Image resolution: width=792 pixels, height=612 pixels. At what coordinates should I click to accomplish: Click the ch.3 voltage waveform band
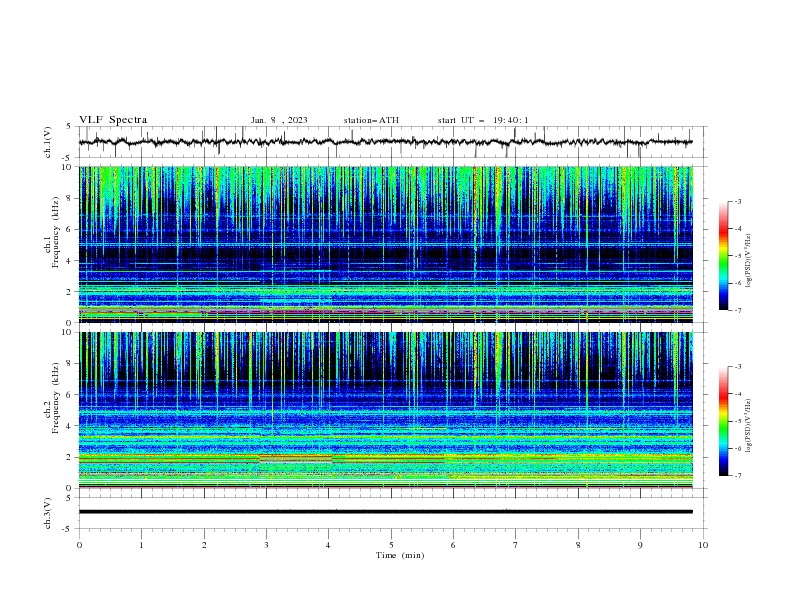pyautogui.click(x=386, y=512)
